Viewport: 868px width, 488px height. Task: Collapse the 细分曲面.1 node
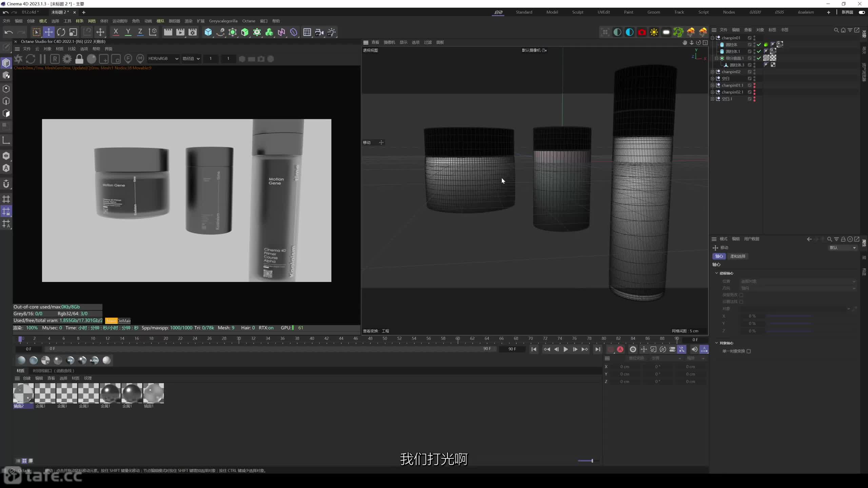click(716, 58)
